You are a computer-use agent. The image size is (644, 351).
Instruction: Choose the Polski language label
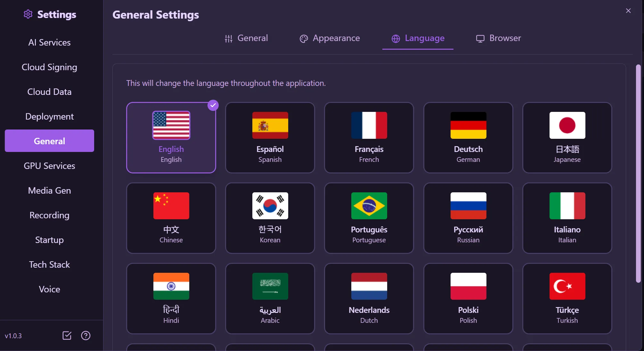(x=469, y=310)
